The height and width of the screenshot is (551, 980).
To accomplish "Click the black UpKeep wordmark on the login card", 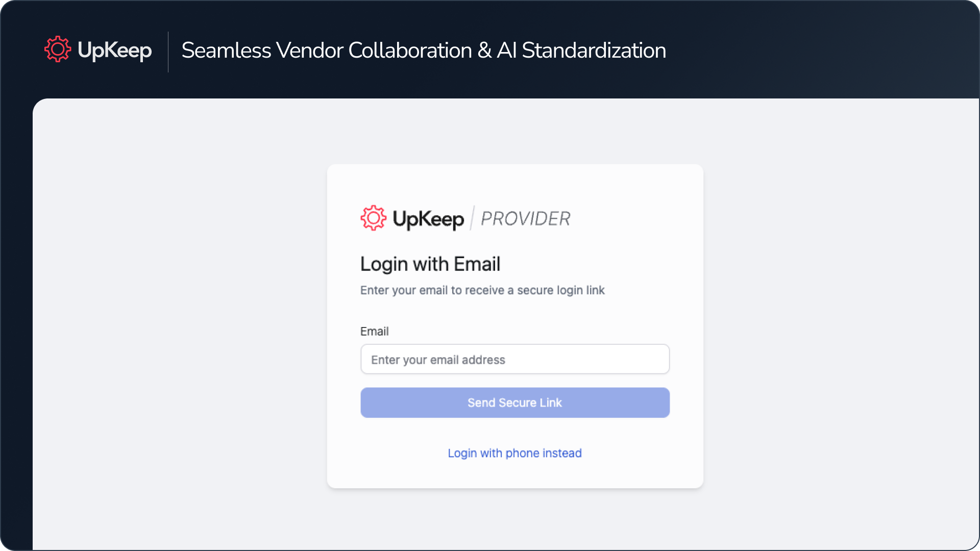I will coord(428,219).
